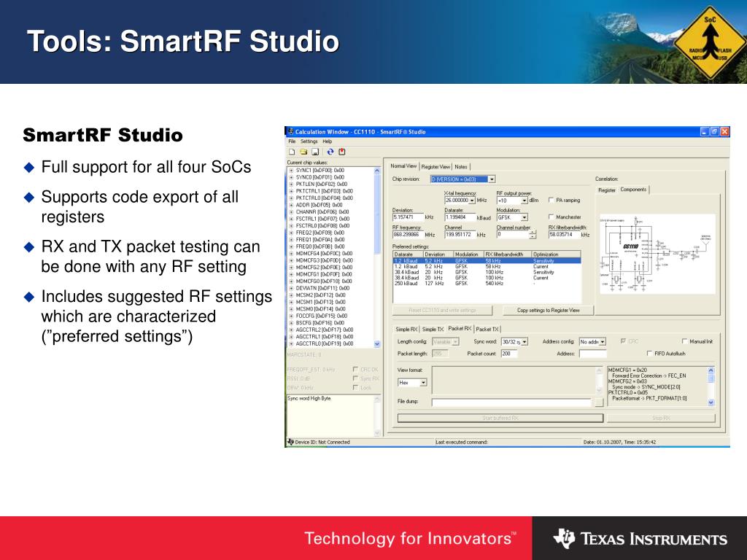Open the Chip revision dropdown

[492, 179]
